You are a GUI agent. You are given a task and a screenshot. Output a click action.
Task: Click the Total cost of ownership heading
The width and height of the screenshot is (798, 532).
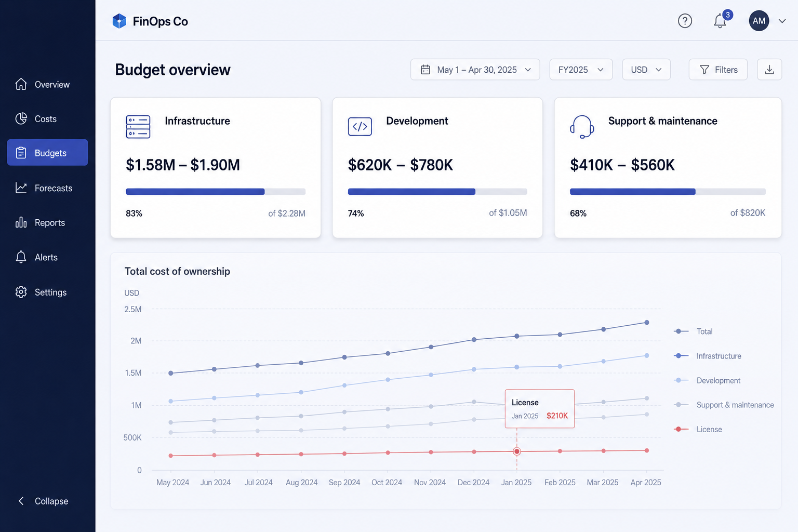pyautogui.click(x=177, y=271)
